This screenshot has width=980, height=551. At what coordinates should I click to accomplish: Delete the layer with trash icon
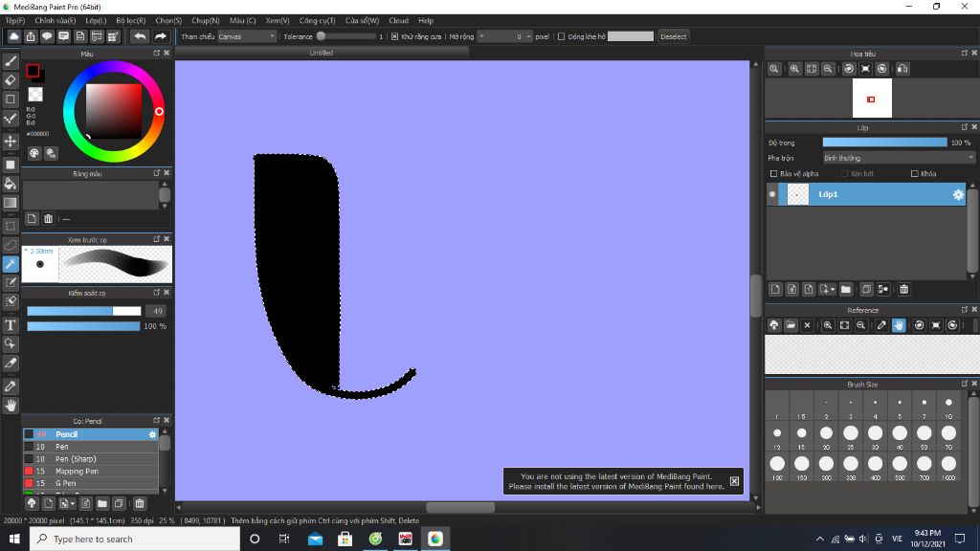click(903, 289)
